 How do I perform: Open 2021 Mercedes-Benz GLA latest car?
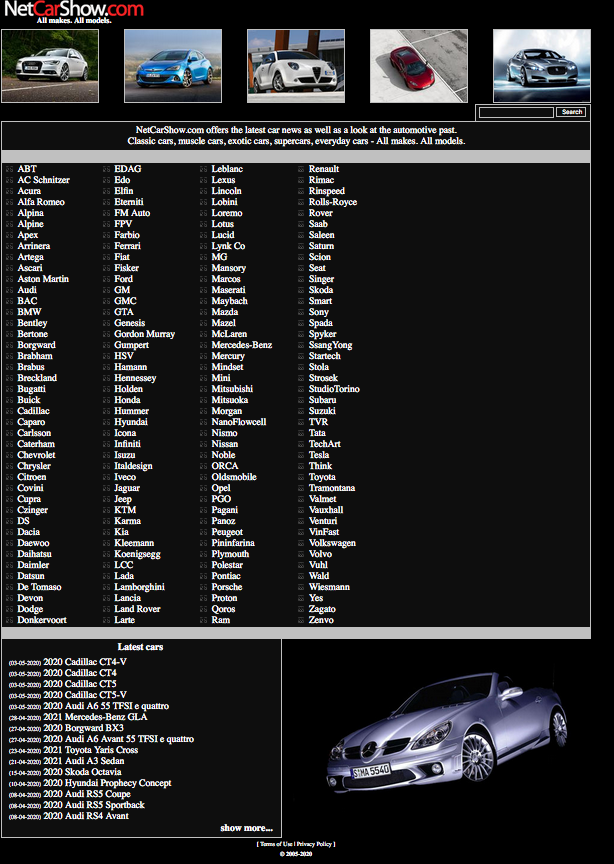95,717
